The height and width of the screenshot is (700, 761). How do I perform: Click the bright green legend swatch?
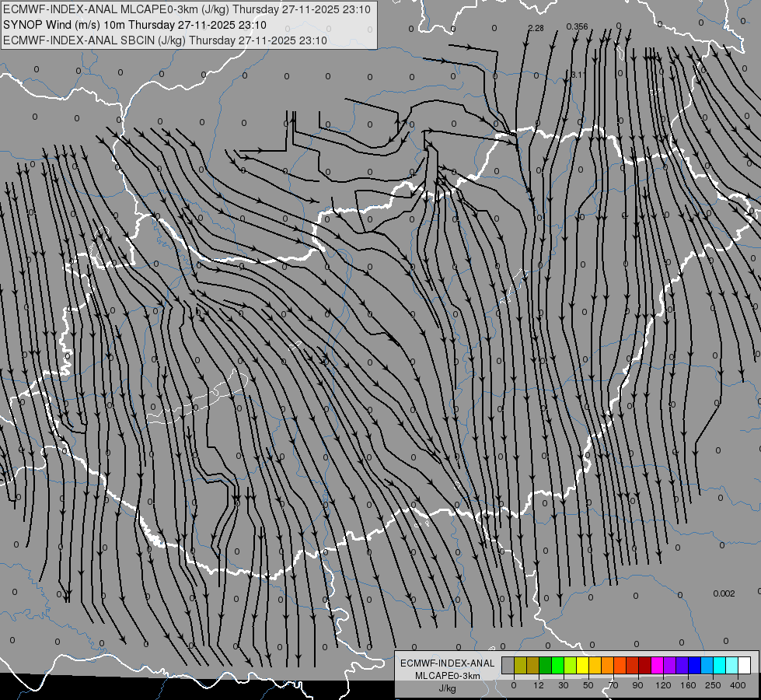558,665
